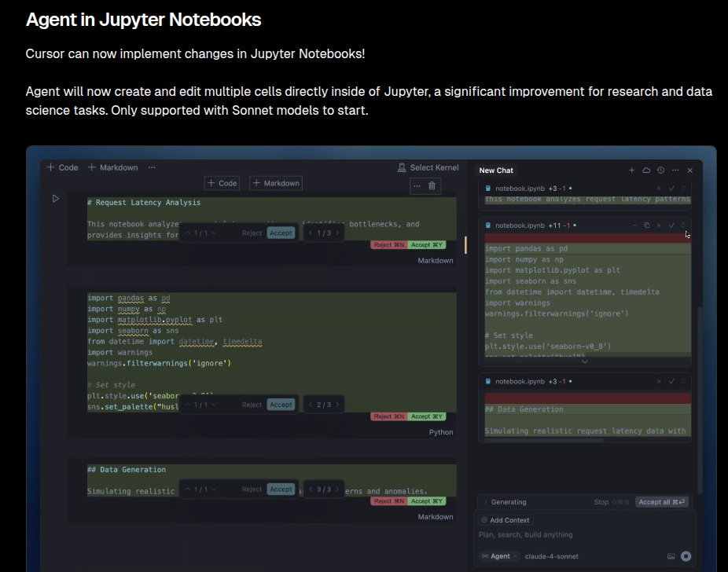The width and height of the screenshot is (728, 572).
Task: Add a Code cell from the top notebook toolbar
Action: 62,167
